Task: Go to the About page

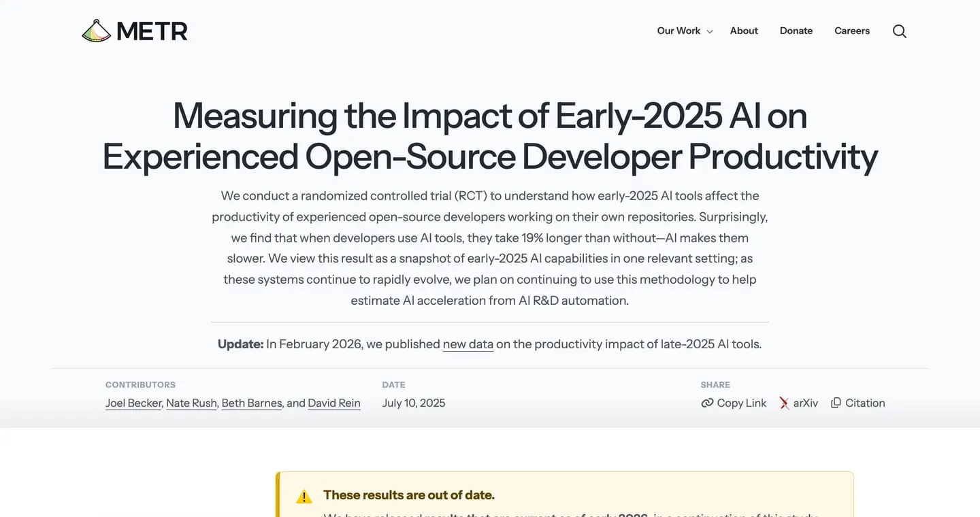Action: [744, 31]
